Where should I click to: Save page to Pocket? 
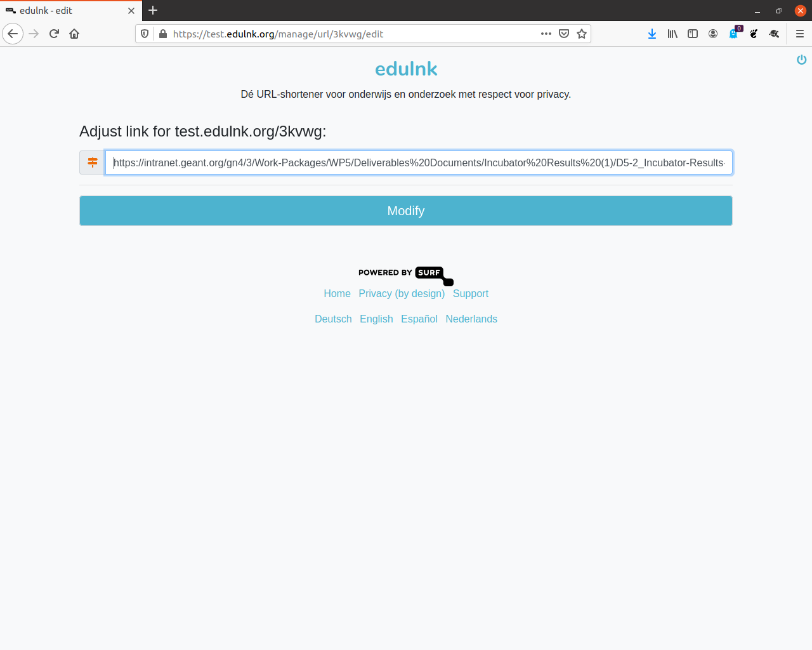pos(564,34)
